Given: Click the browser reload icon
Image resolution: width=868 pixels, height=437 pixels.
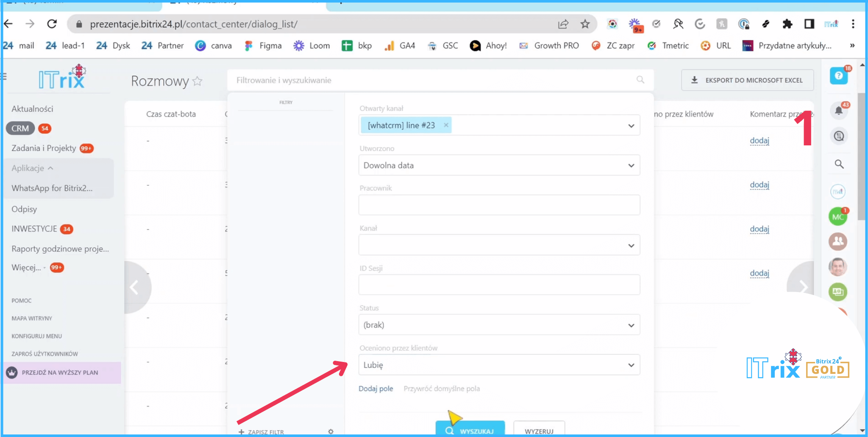Looking at the screenshot, I should click(52, 24).
